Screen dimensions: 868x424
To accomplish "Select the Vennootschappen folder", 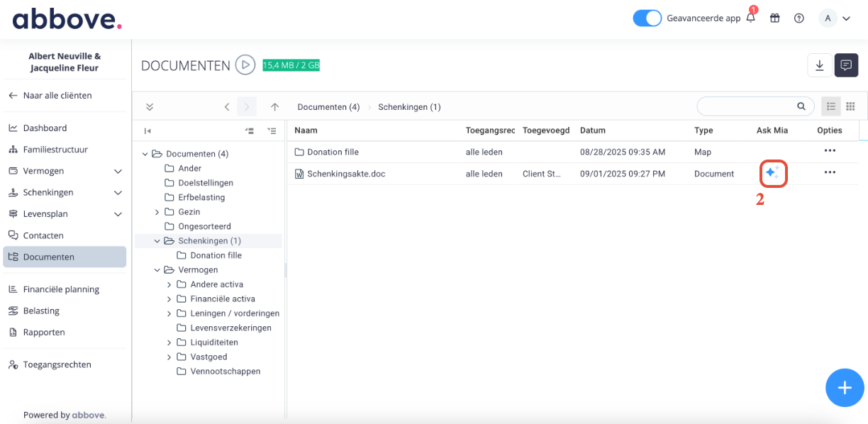I will (225, 371).
